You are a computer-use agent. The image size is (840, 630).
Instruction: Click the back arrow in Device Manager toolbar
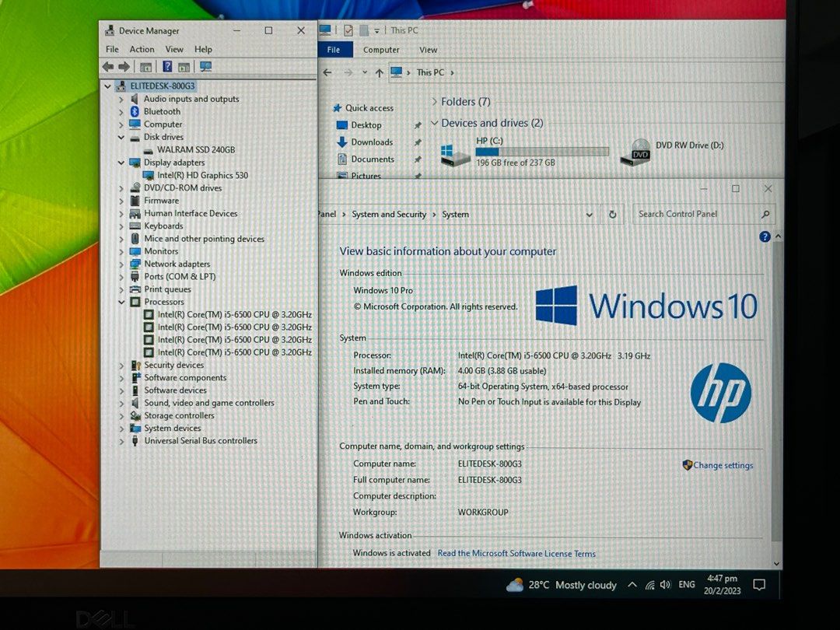[x=107, y=66]
